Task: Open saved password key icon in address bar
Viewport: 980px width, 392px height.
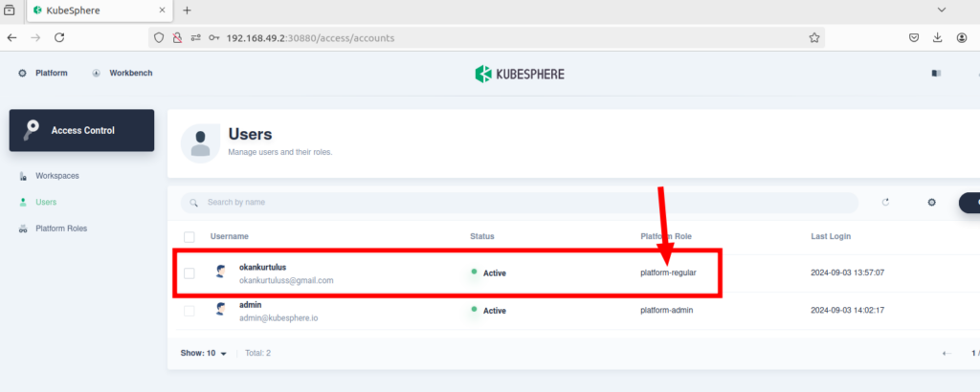Action: coord(213,38)
